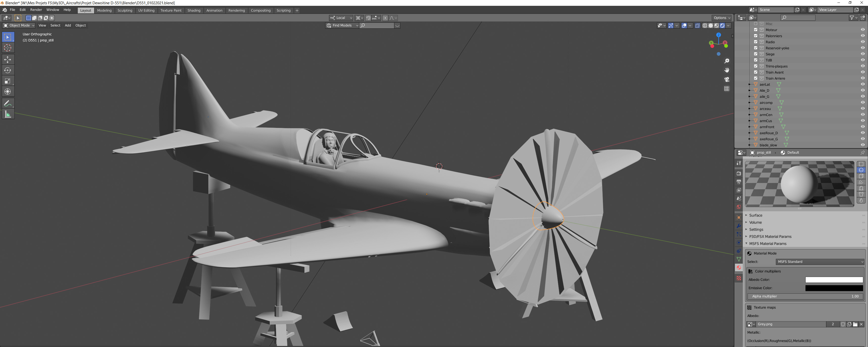Toggle visibility of aile_G object
This screenshot has height=347, width=868.
point(863,97)
